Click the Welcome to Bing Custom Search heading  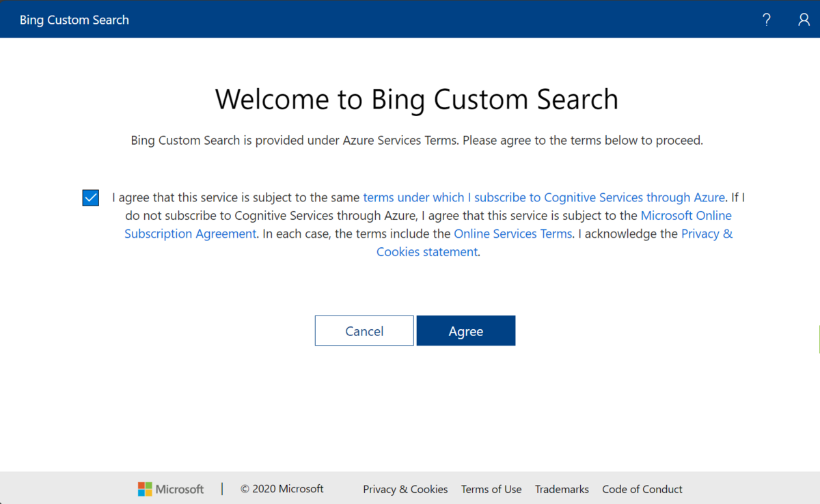click(417, 99)
